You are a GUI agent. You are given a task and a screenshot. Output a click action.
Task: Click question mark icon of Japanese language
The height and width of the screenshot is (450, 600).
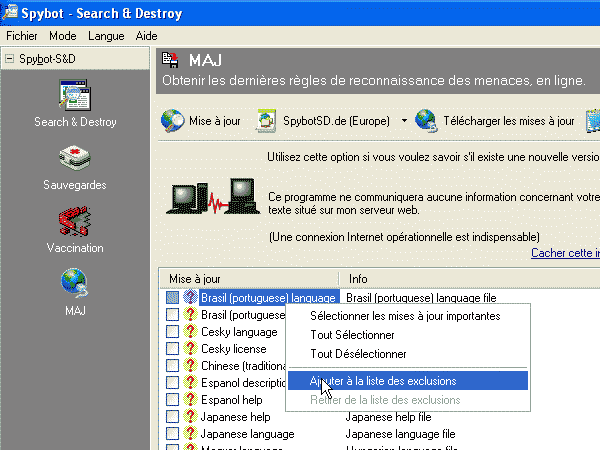click(190, 433)
